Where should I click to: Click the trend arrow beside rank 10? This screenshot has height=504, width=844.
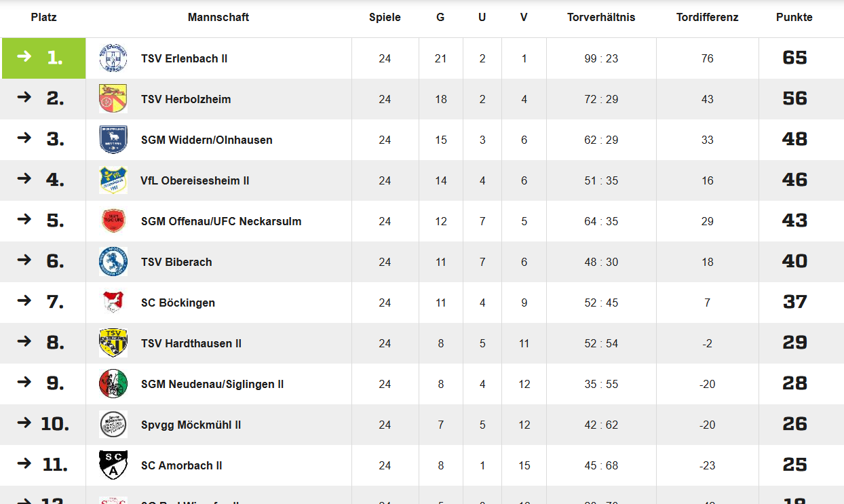24,423
